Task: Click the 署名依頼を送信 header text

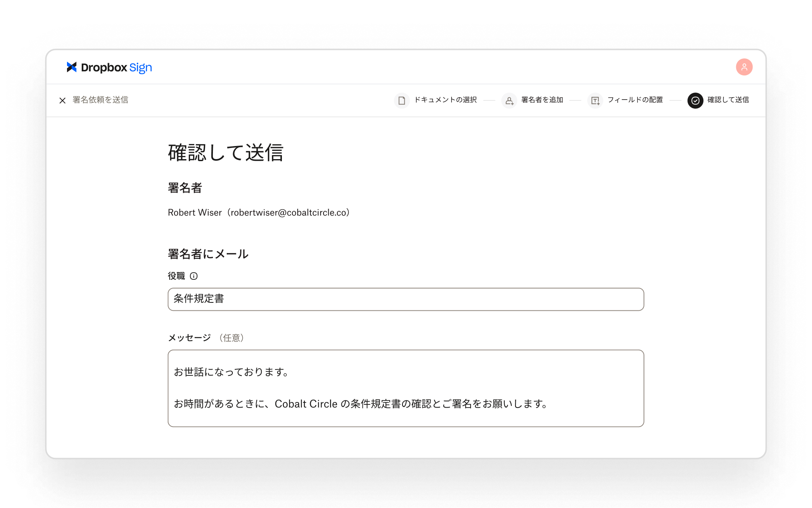Action: pyautogui.click(x=100, y=100)
